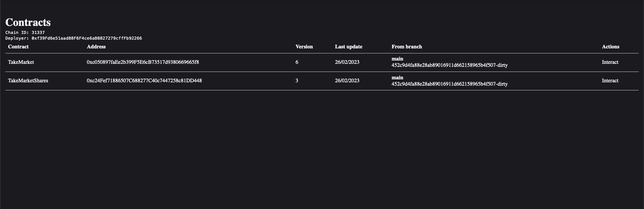Click the TakeMarketShares contract address
644x209 pixels.
click(x=144, y=81)
